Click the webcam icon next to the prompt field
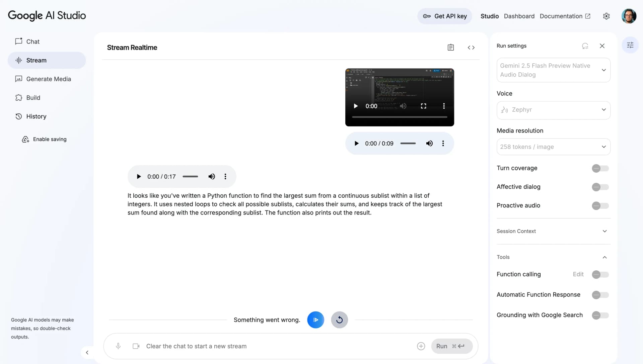The image size is (643, 364). tap(136, 346)
